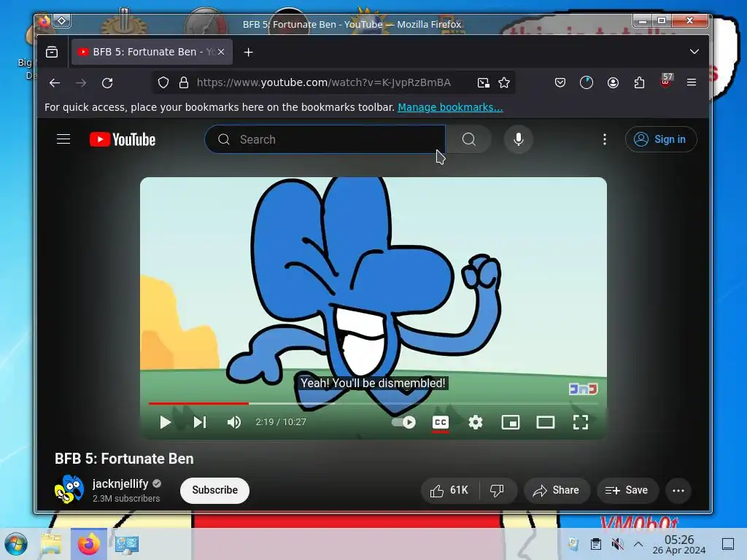Open the jacknjellify channel name
Screen dimensions: 747x560
click(x=120, y=484)
